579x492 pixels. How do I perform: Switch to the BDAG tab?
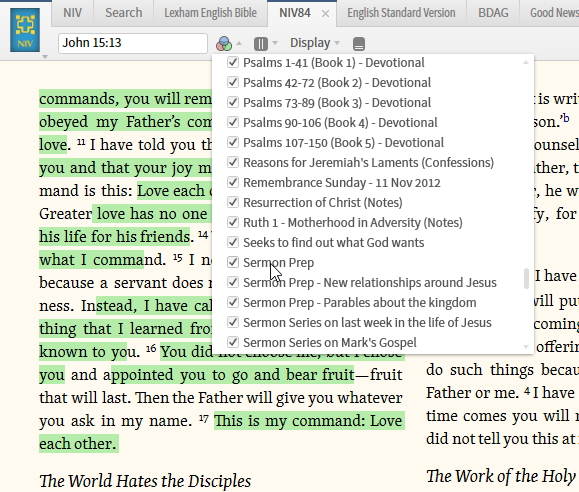click(493, 13)
